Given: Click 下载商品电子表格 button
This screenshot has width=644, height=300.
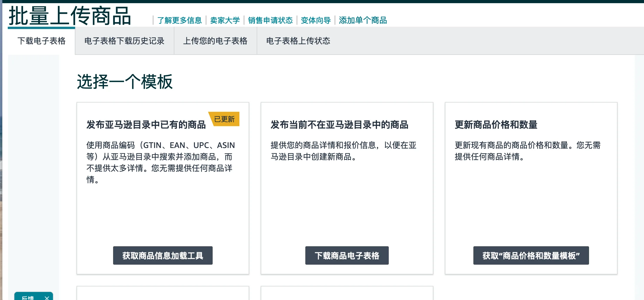Looking at the screenshot, I should click(347, 255).
